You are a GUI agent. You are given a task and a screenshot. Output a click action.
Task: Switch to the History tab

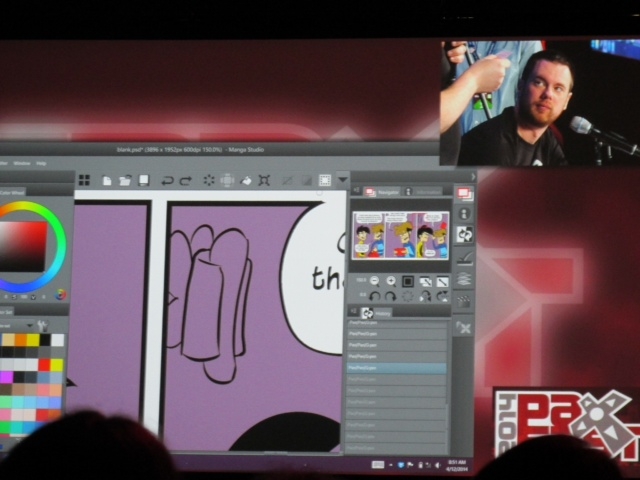(381, 312)
